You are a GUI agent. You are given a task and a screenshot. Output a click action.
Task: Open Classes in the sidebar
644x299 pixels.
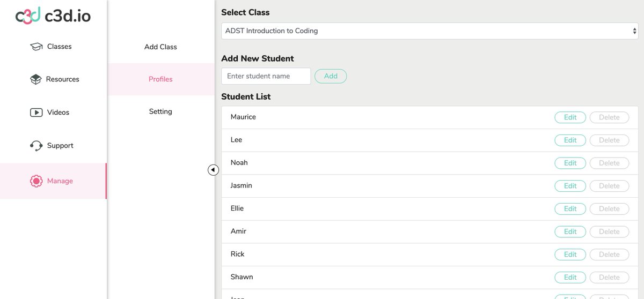(x=53, y=47)
